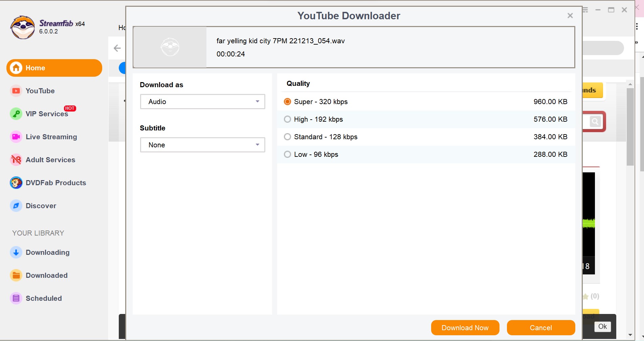
Task: Click the duration 00:00:24
Action: click(x=231, y=54)
